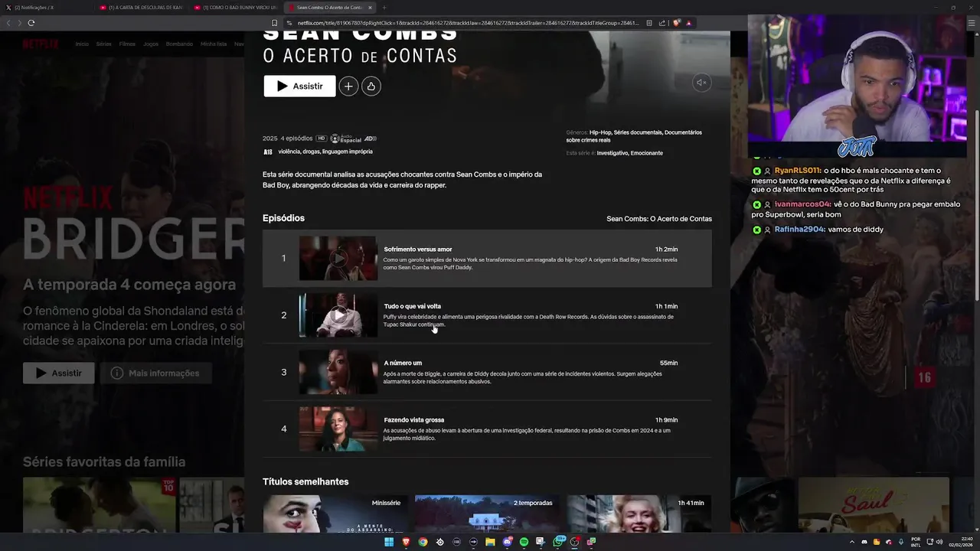980x551 pixels.
Task: Go to Minha lista in Netflix nav
Action: [x=214, y=44]
